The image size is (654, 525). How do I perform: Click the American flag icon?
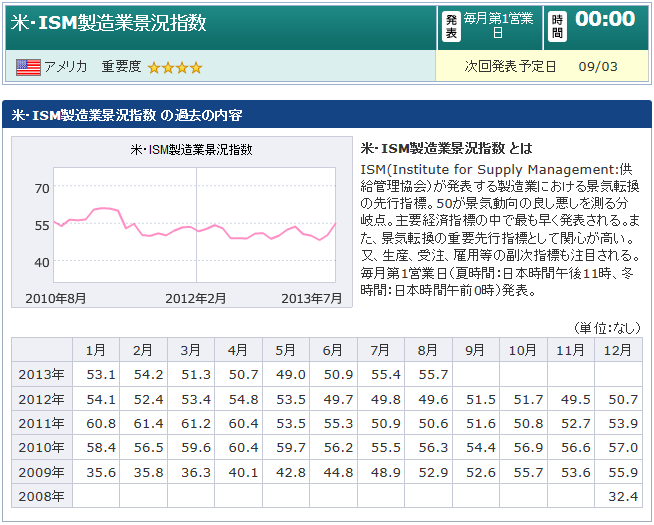(28, 67)
